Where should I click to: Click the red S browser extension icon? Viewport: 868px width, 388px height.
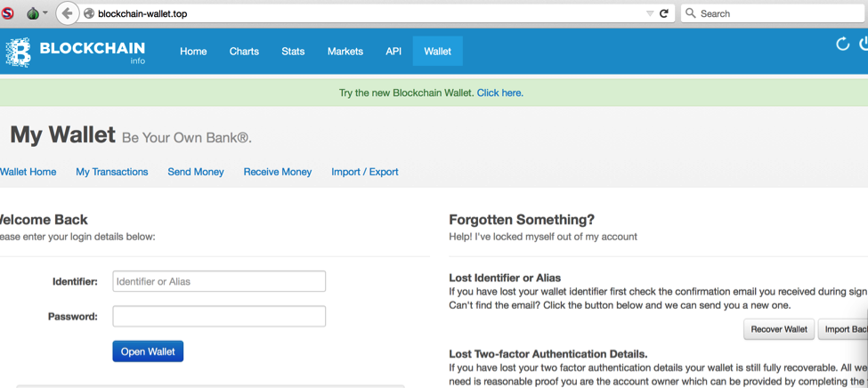(x=8, y=13)
